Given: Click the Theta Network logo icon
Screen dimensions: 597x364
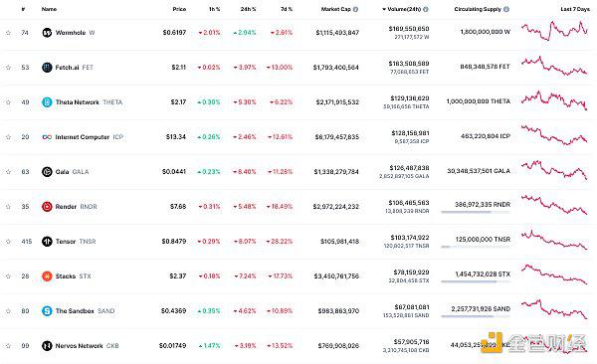Looking at the screenshot, I should point(47,102).
